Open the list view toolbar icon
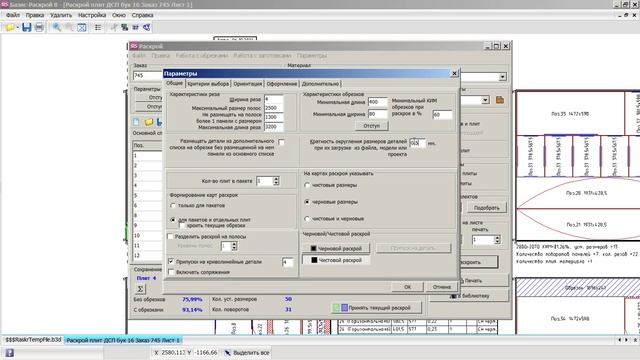Viewport: 640px width, 360px height. point(98,27)
